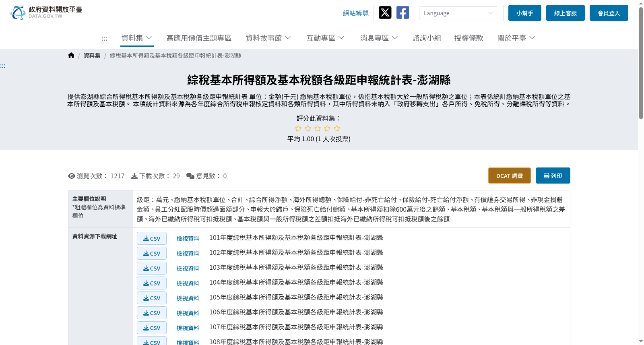The image size is (644, 345).
Task: Open 授權條款 menu item
Action: [469, 38]
